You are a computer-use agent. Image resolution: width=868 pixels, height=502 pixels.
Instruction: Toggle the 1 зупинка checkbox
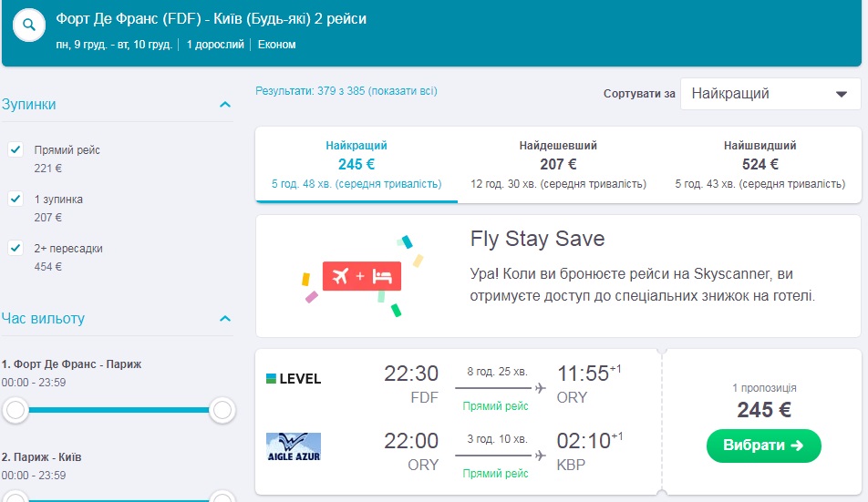coord(15,199)
